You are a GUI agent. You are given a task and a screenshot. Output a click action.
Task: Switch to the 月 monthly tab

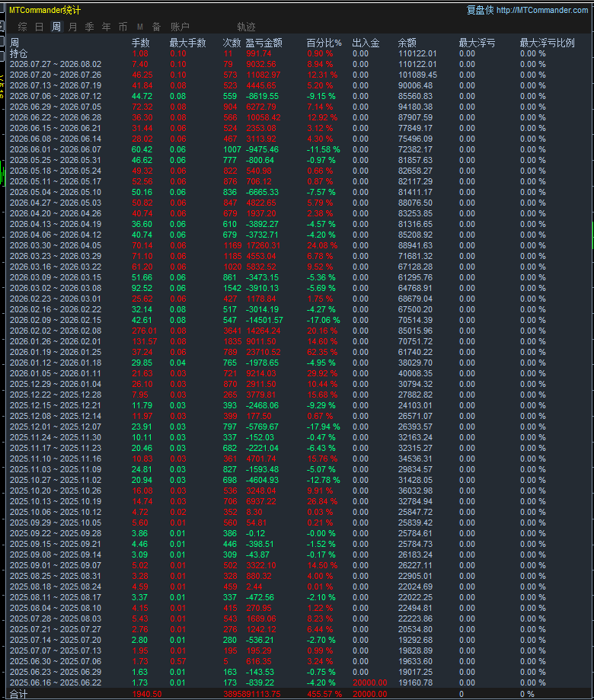click(73, 27)
